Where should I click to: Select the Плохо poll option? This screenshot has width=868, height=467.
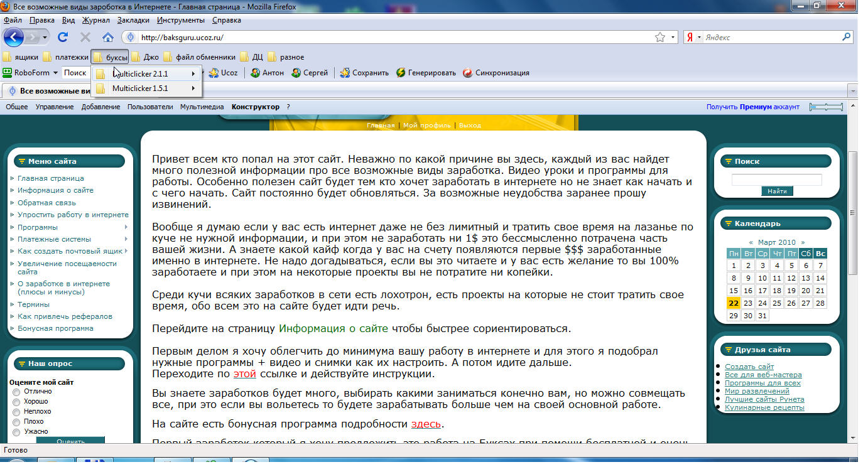pyautogui.click(x=16, y=422)
